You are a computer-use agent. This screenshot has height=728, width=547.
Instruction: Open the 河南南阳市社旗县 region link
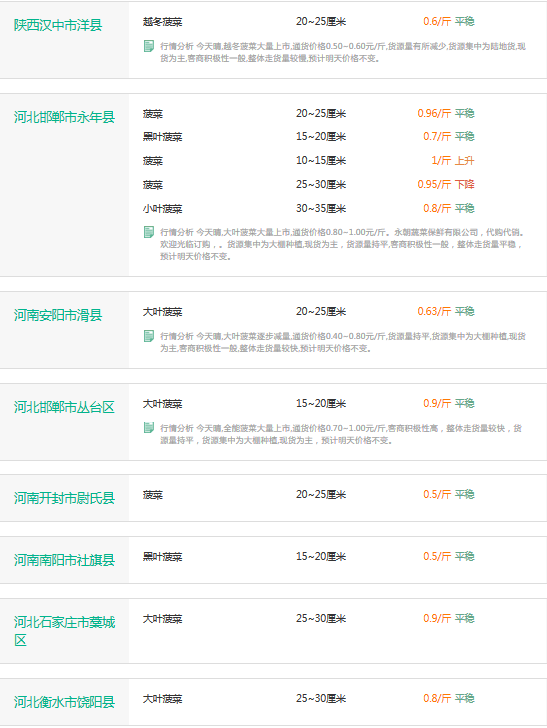pos(64,560)
